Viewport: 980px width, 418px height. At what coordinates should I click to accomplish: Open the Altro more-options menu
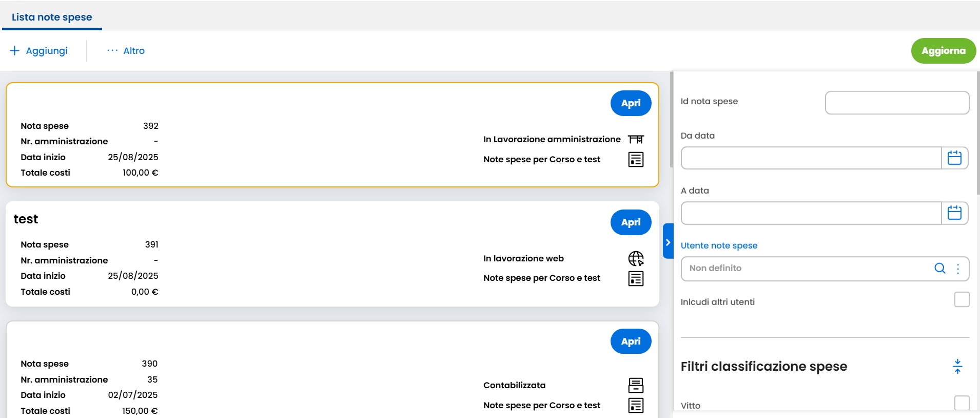(x=126, y=51)
